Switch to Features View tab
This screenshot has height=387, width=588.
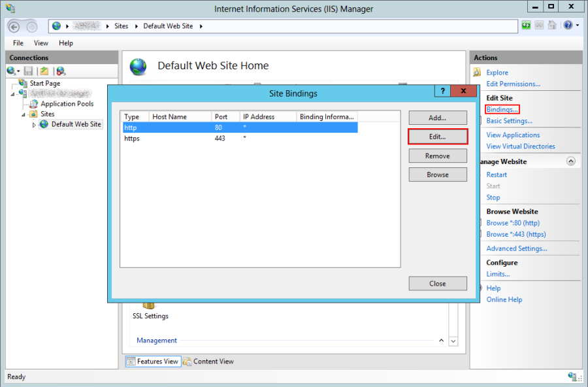[x=153, y=362]
